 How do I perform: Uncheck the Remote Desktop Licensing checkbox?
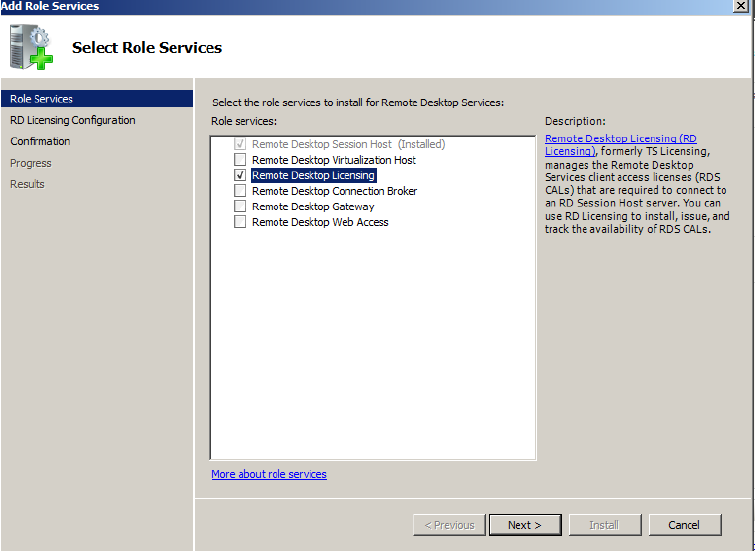[240, 175]
